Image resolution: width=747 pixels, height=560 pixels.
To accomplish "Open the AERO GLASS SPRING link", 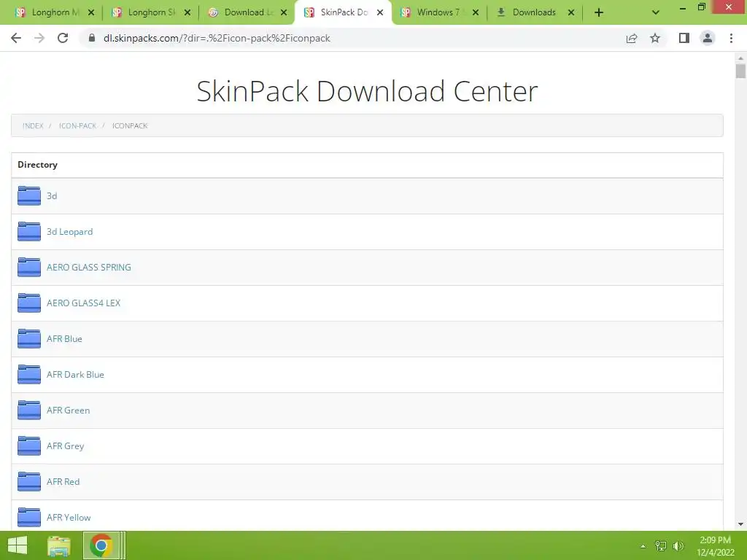I will (x=88, y=267).
